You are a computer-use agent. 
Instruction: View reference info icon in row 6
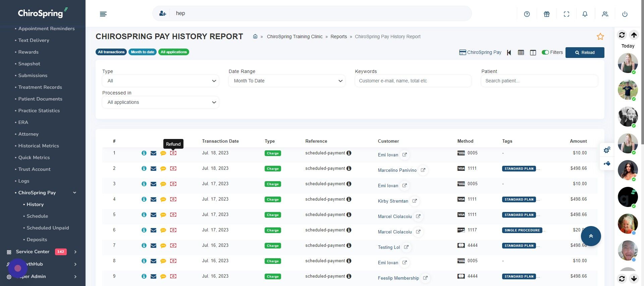[349, 230]
